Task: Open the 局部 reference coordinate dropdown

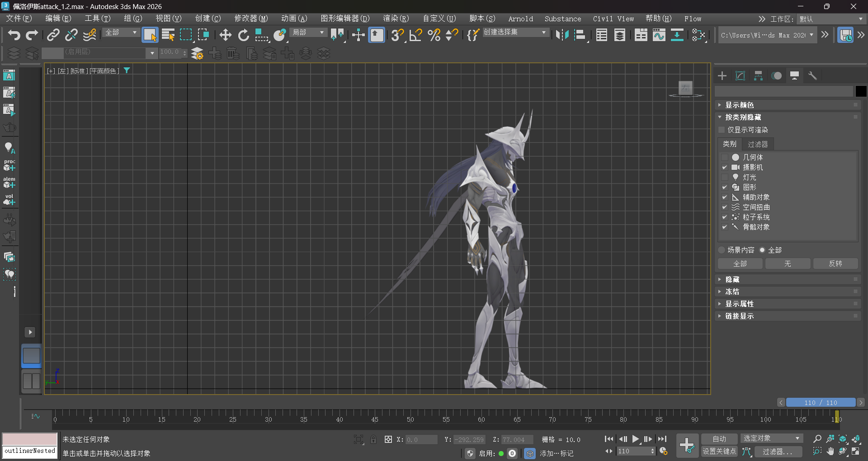Action: [x=308, y=33]
